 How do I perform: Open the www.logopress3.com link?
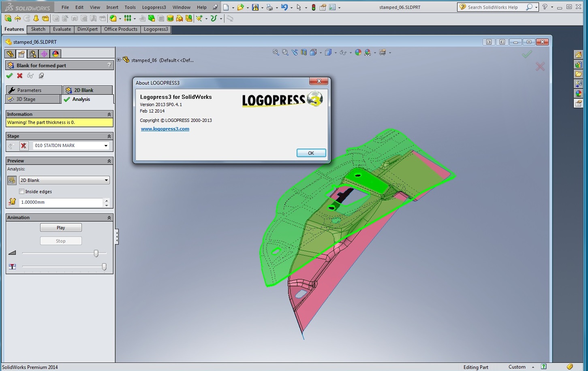(x=165, y=129)
